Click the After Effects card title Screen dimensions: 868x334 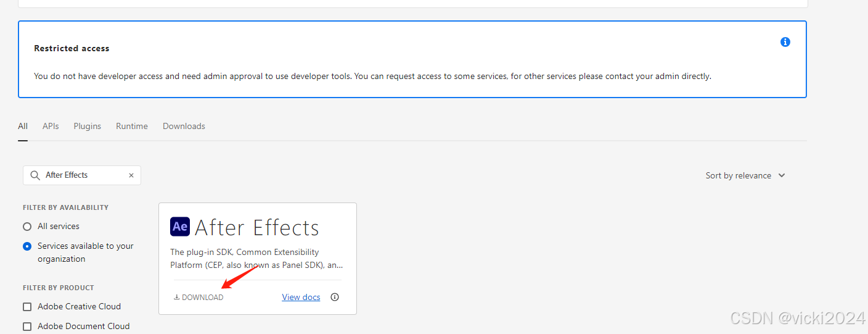coord(256,227)
